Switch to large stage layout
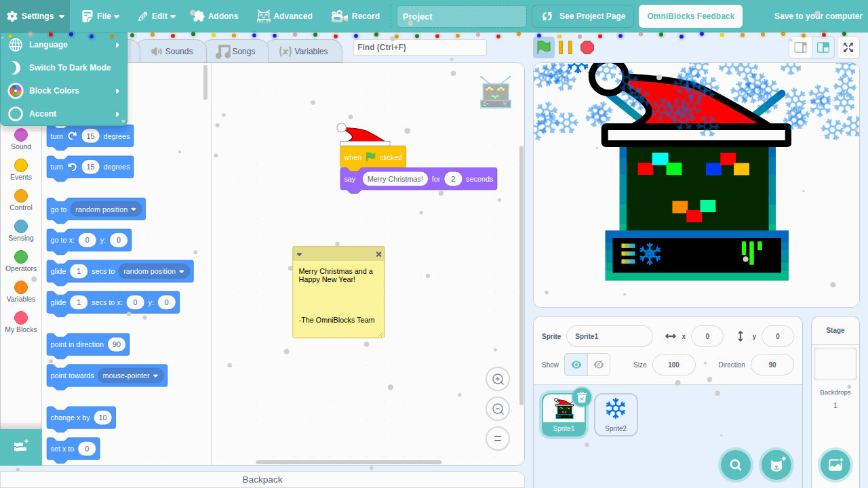The image size is (868, 488). pyautogui.click(x=823, y=47)
